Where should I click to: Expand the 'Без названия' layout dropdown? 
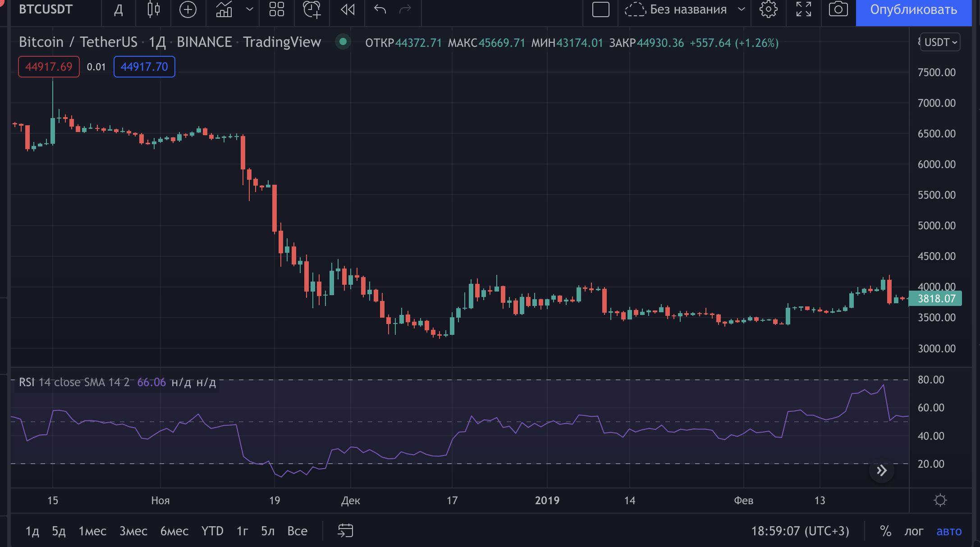(742, 9)
